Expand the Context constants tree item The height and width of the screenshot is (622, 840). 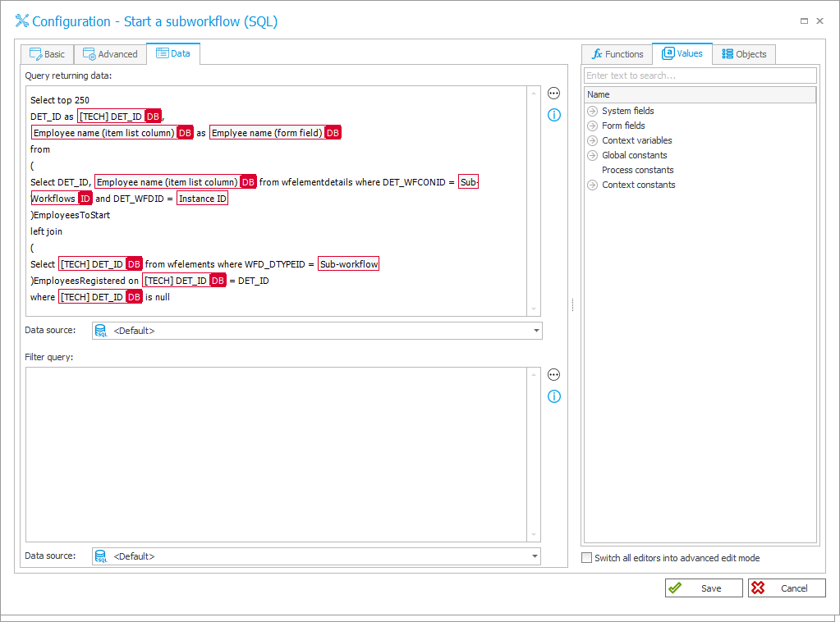pos(591,185)
